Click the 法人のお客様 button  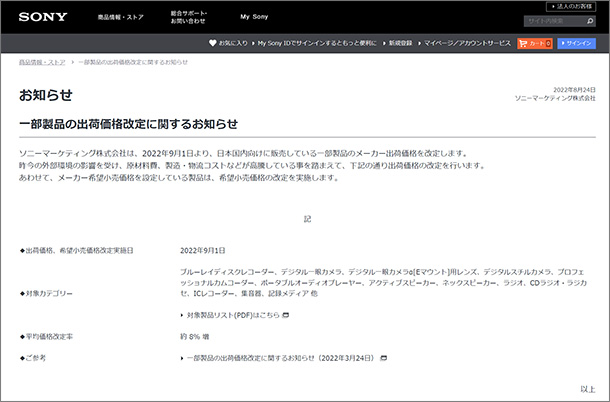pyautogui.click(x=571, y=6)
